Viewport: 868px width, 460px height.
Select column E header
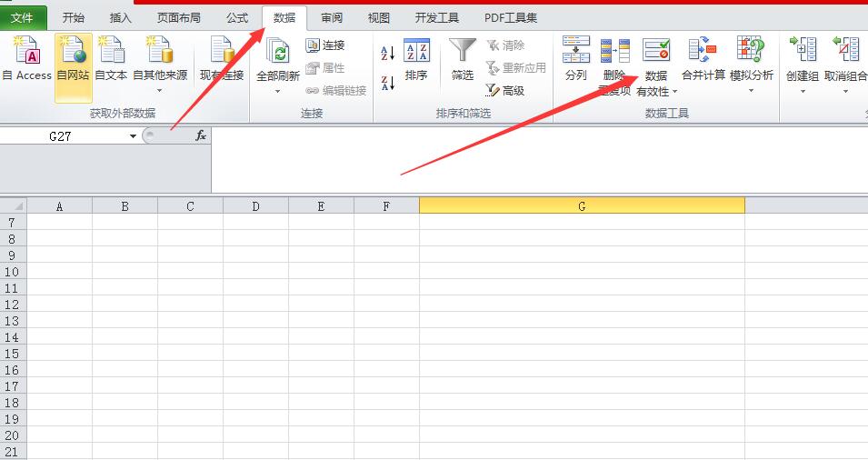(321, 206)
